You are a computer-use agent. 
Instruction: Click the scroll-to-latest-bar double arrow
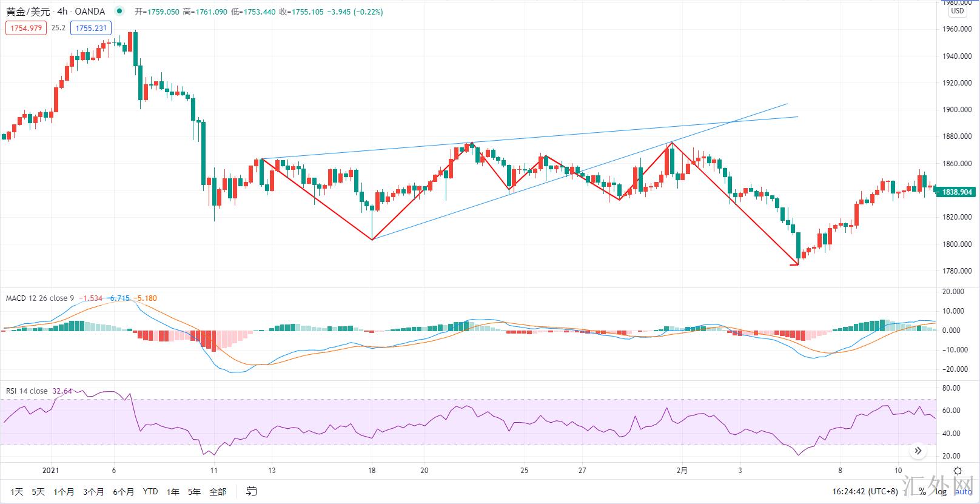918,451
